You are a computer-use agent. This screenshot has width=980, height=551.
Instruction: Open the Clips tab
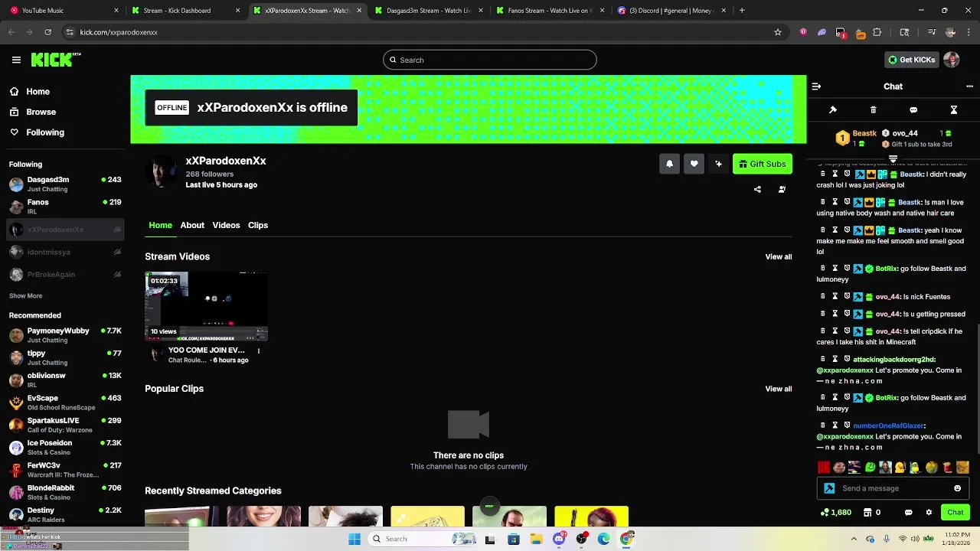point(258,225)
